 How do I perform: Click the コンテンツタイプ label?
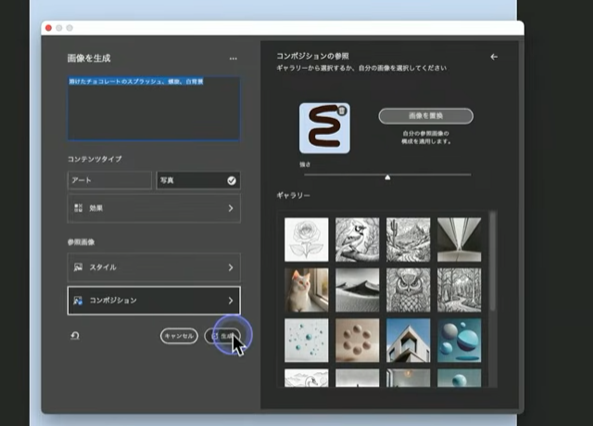coord(95,159)
